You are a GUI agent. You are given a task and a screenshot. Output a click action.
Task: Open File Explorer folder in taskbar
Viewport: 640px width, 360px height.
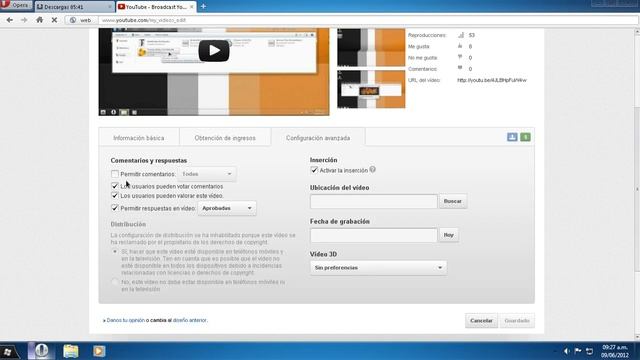[x=71, y=351]
